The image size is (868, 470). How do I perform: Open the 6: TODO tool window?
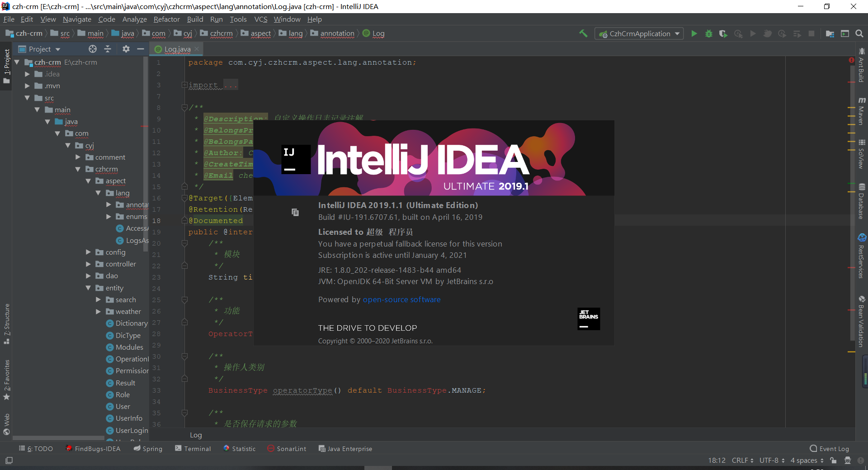pos(36,449)
